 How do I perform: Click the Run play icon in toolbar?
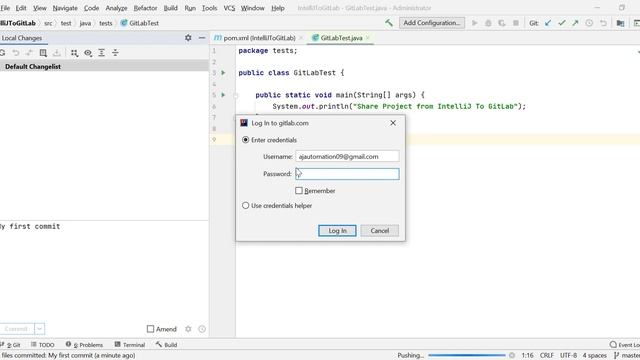coord(474,23)
